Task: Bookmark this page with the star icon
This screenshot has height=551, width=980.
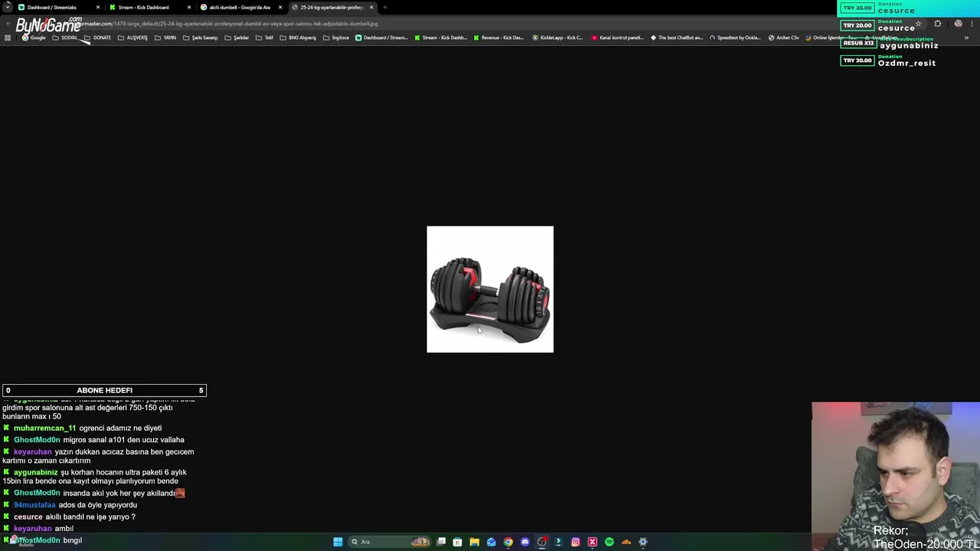Action: (919, 24)
